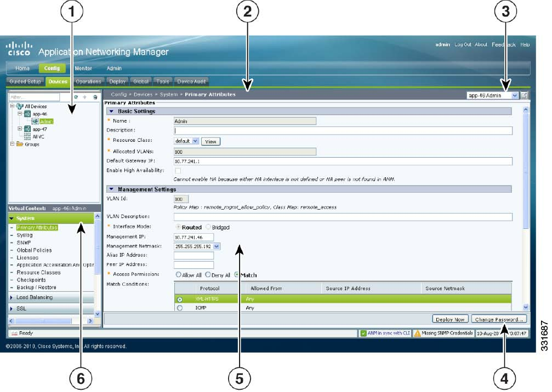Click the Deploy Now button
This screenshot has height=392, width=552.
449,319
